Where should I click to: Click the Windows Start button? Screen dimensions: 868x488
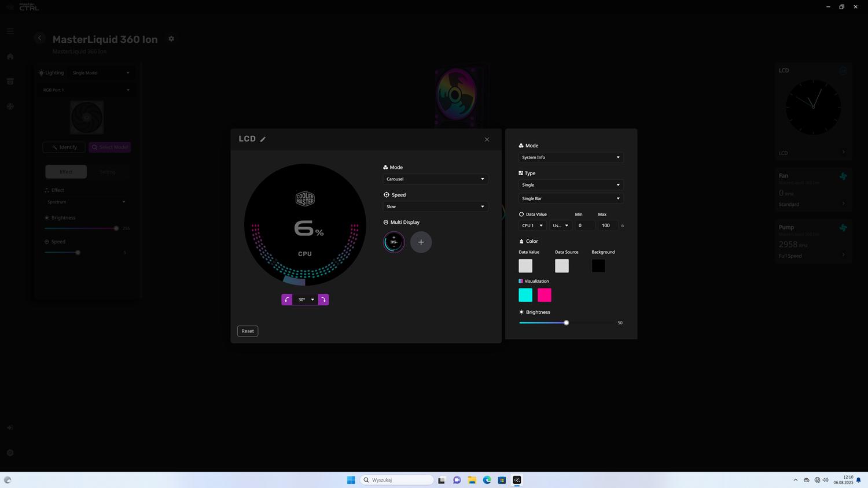[x=351, y=480]
